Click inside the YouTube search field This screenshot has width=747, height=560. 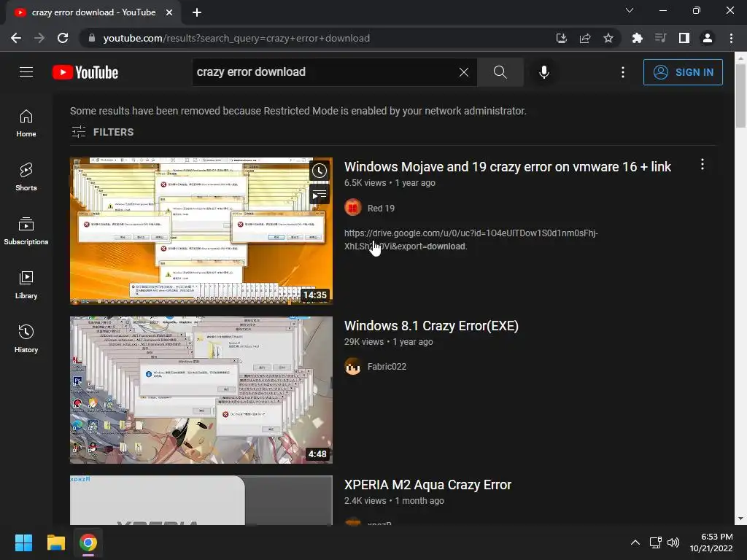tap(324, 72)
